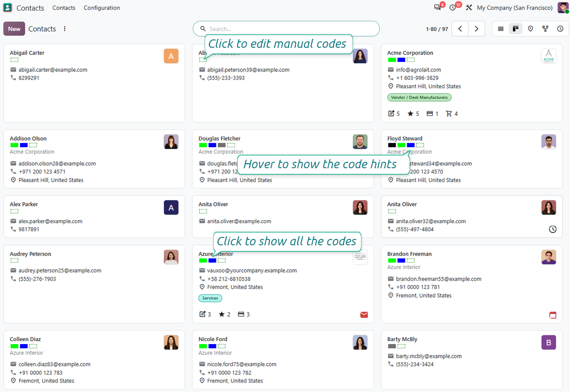Click Abigail Carter's orange A avatar
The width and height of the screenshot is (570, 392).
click(x=171, y=56)
